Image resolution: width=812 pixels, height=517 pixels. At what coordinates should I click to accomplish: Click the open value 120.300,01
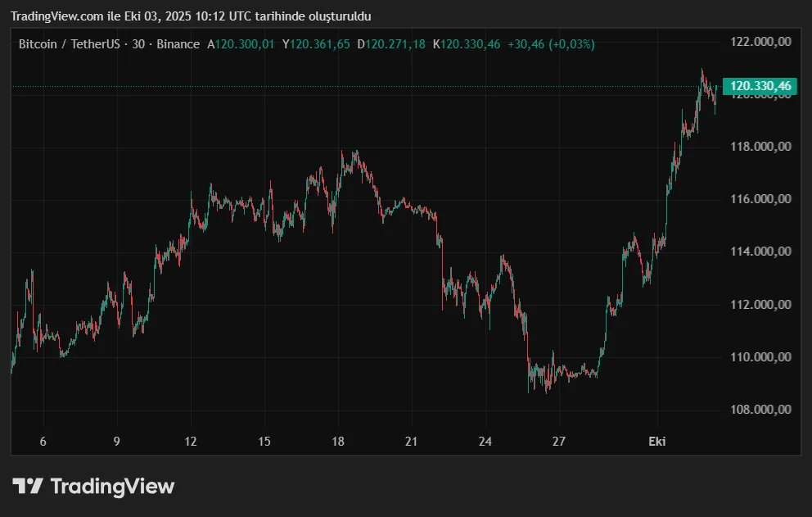244,44
